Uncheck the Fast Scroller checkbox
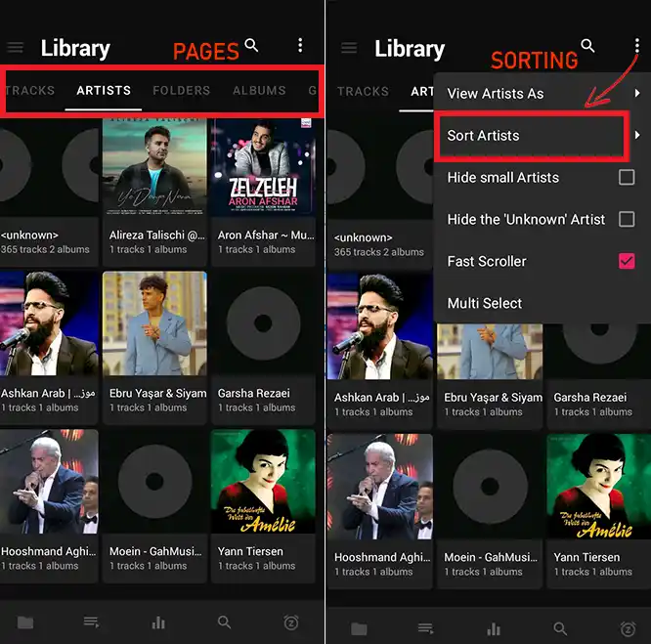The image size is (651, 644). pos(627,261)
